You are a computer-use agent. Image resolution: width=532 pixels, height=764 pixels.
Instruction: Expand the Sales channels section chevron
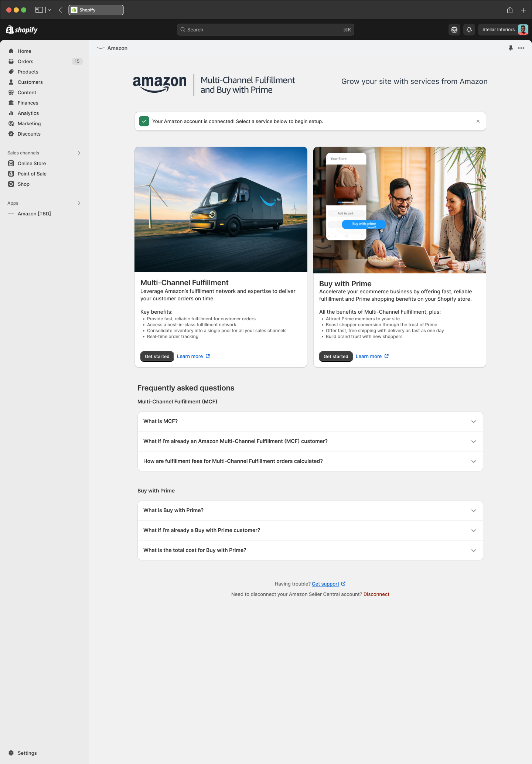click(79, 153)
